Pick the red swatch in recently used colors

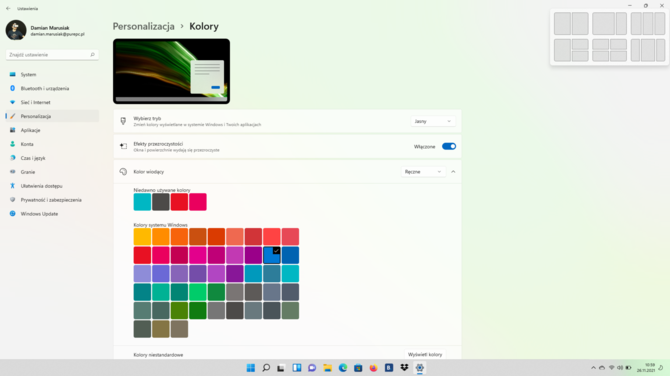point(179,202)
